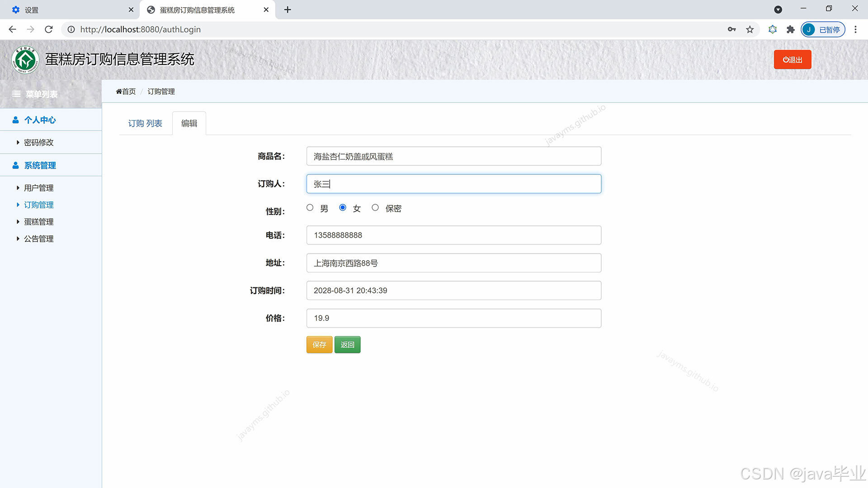
Task: Click the hexagon extension icon in toolbar
Action: pos(773,29)
